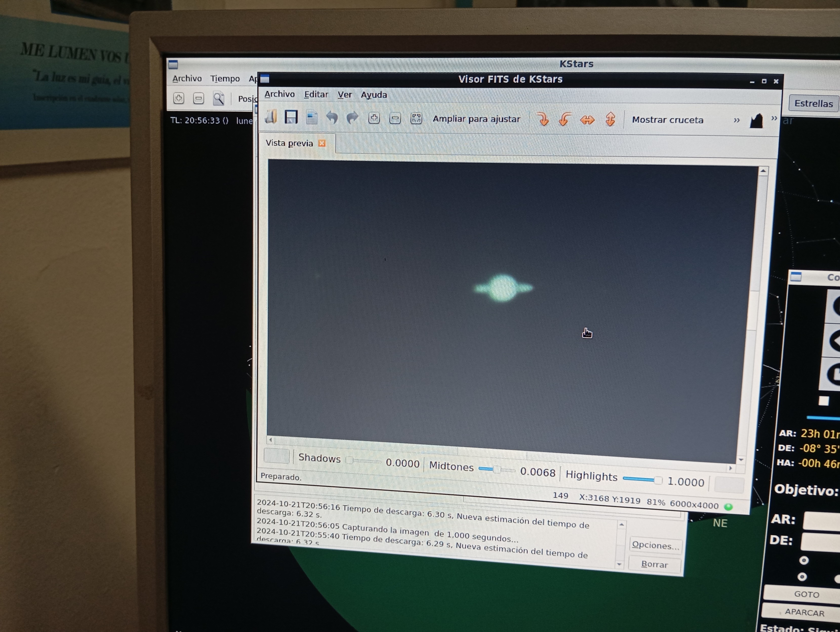840x632 pixels.
Task: Click image horizontal scroll left arrow
Action: coord(270,440)
